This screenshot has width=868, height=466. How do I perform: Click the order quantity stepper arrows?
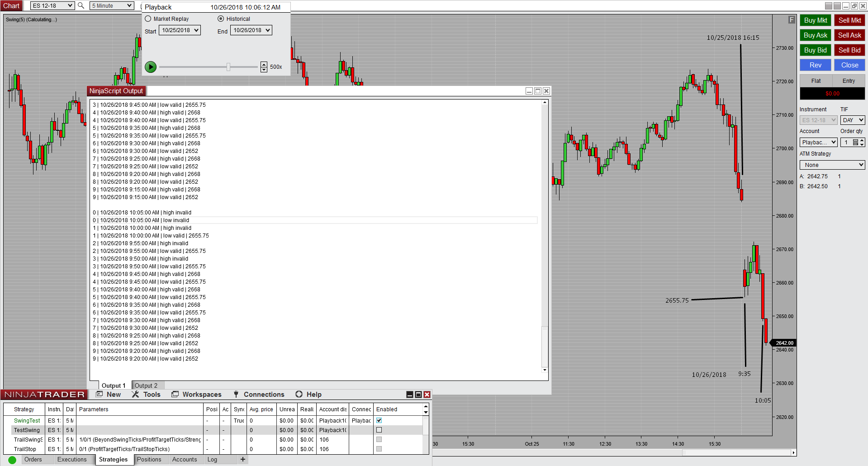862,143
